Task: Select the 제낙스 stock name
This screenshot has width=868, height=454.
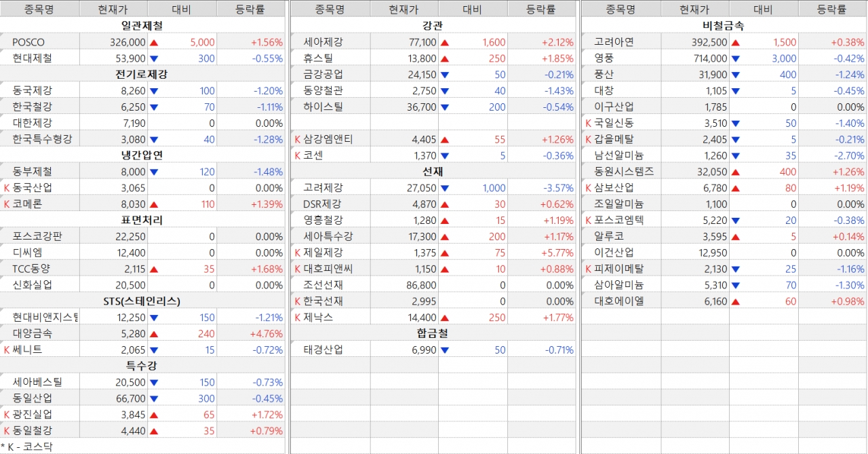Action: tap(318, 318)
